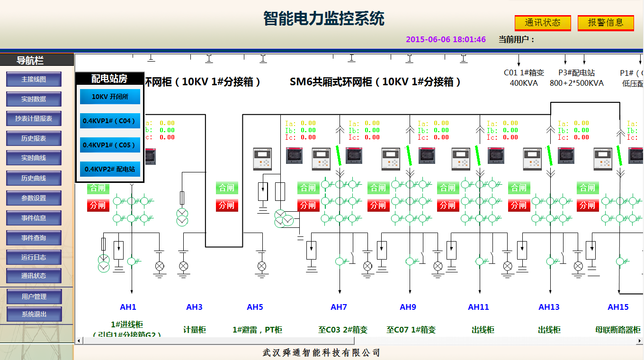Open 实时数据 from navigation bar

click(x=34, y=99)
